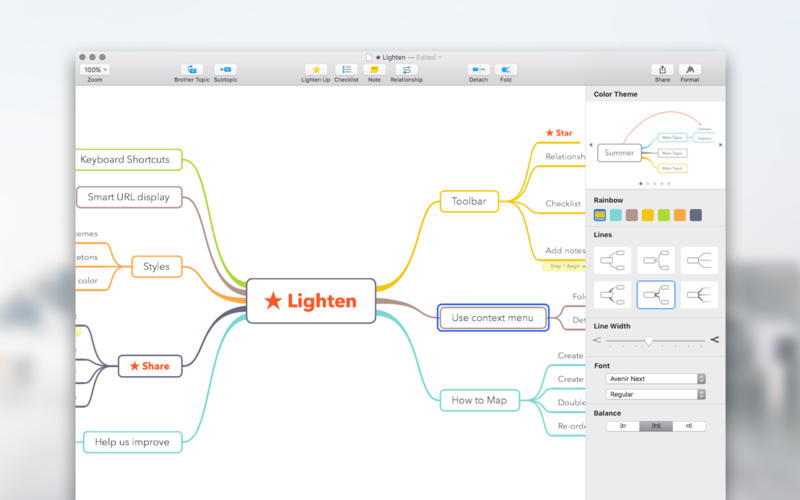Screen dimensions: 800x500
Task: Pick the orange rainbow swatch
Action: (680, 215)
